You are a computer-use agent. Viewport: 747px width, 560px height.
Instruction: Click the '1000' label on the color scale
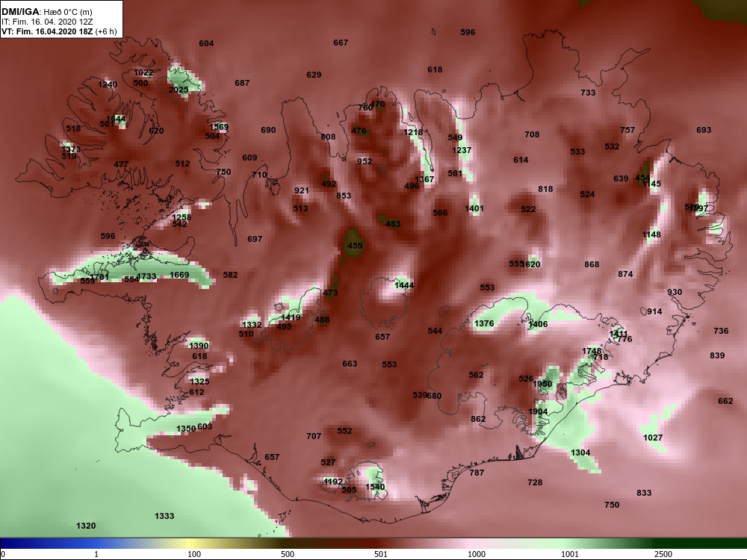[x=477, y=554]
